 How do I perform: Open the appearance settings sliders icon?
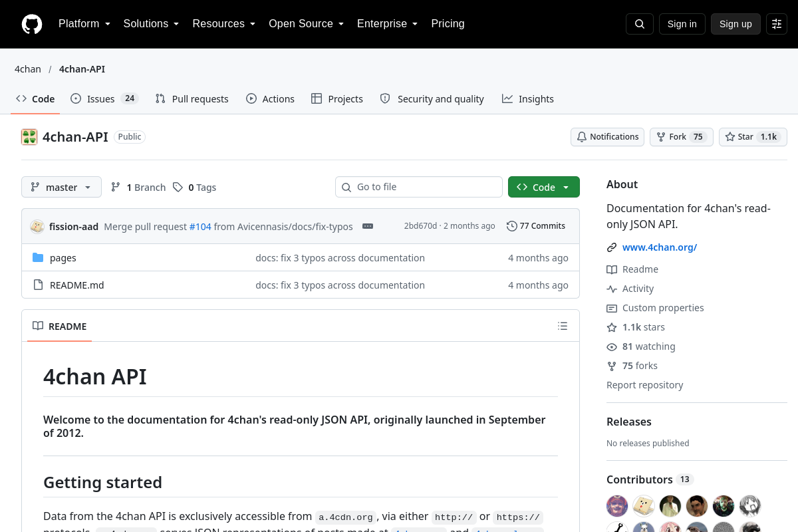[777, 24]
